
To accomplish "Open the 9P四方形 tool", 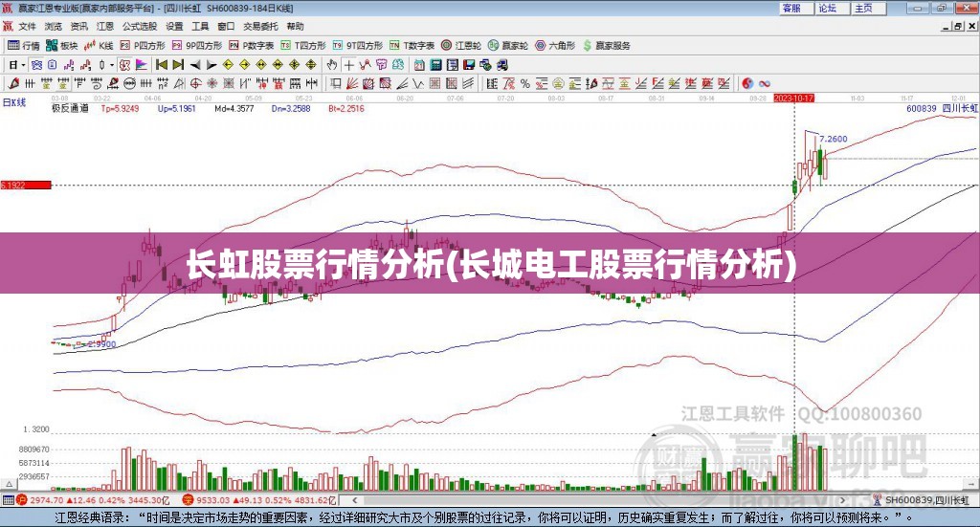I will 197,46.
